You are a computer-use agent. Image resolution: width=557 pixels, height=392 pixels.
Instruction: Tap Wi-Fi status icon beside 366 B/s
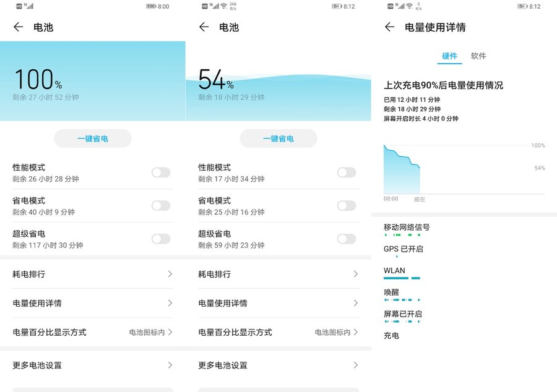pos(223,6)
